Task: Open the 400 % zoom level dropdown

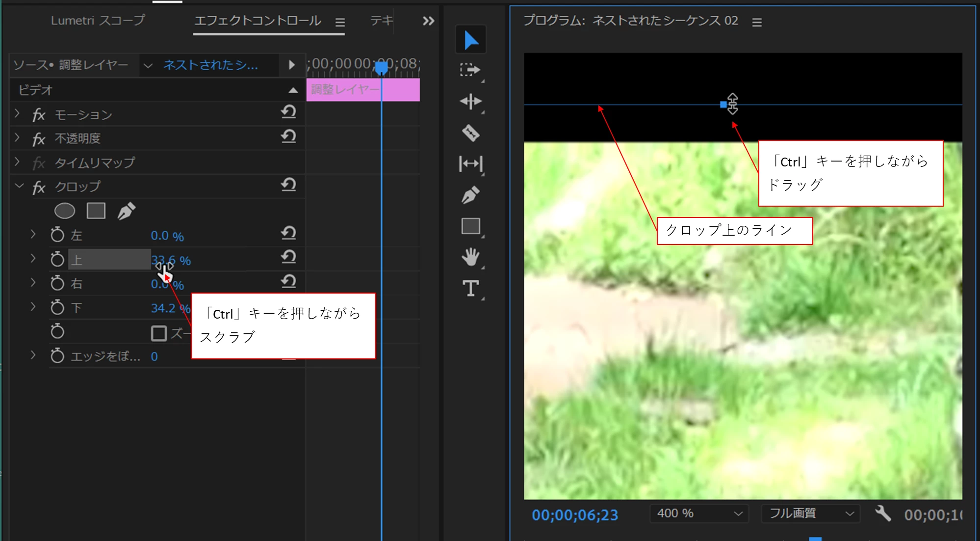Action: point(699,514)
